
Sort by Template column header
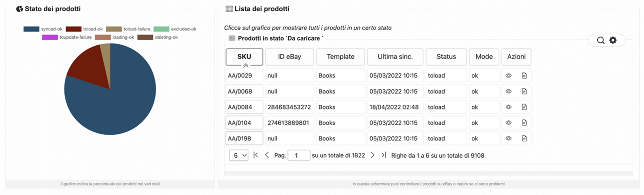pyautogui.click(x=340, y=57)
